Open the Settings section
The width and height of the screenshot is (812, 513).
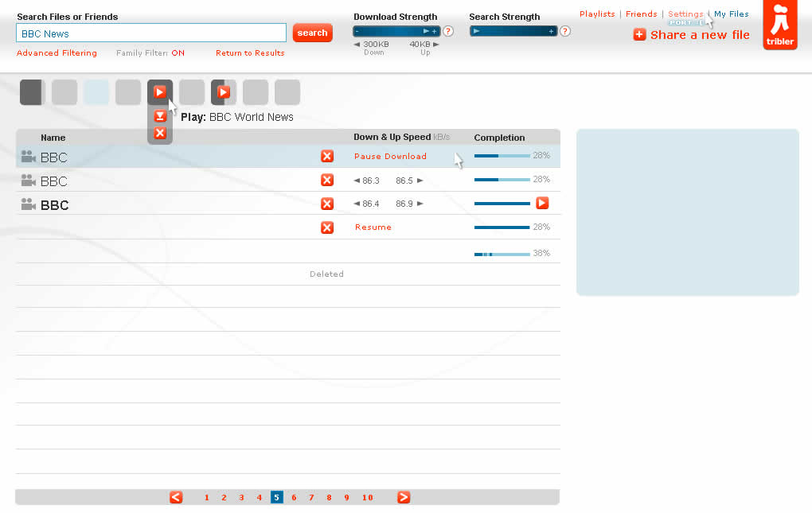(x=685, y=14)
